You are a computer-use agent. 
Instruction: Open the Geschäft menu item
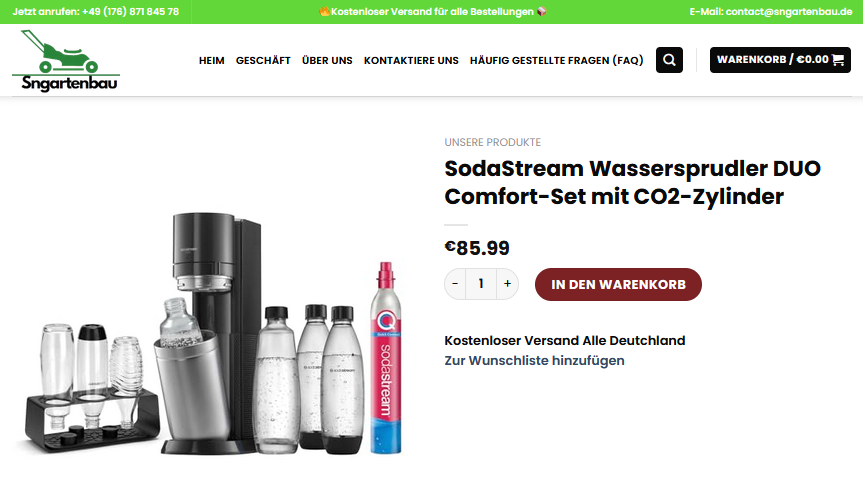[263, 61]
